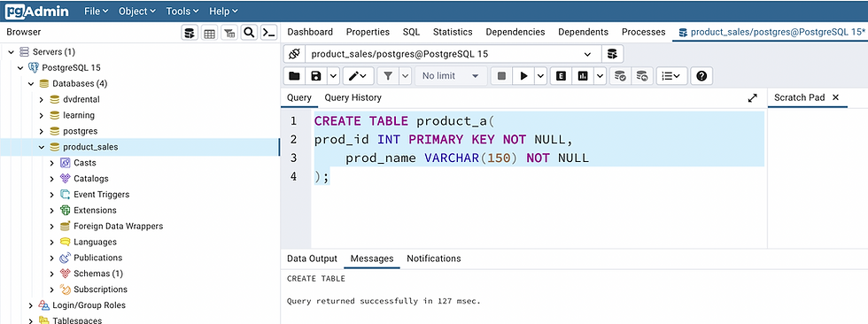
Task: Click the Open File folder icon
Action: (294, 76)
